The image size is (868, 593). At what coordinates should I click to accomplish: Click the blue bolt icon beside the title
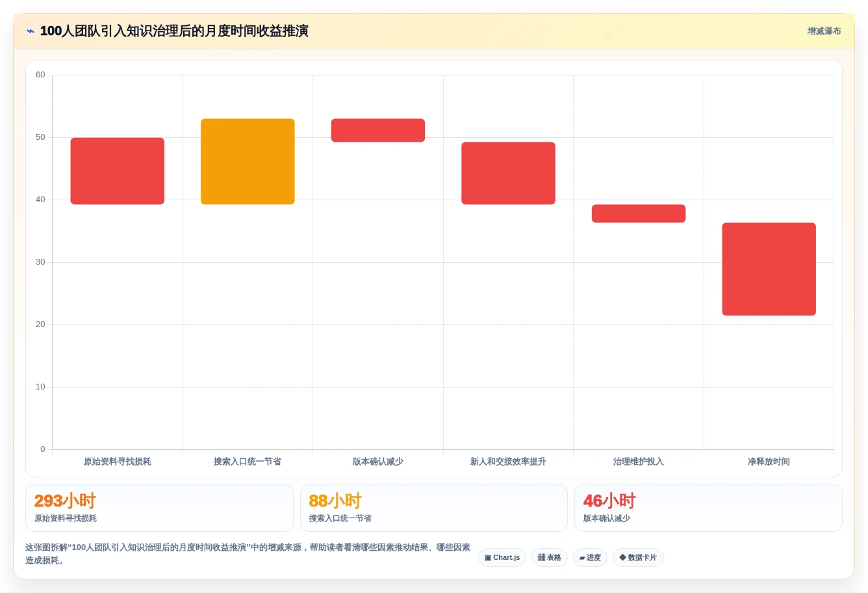click(30, 31)
